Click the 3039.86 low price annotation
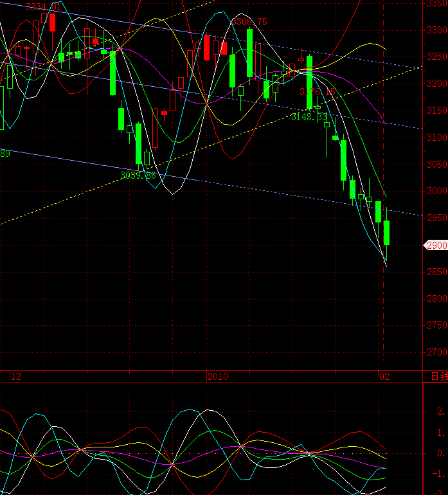Viewport: 448px width, 495px height. [x=138, y=175]
